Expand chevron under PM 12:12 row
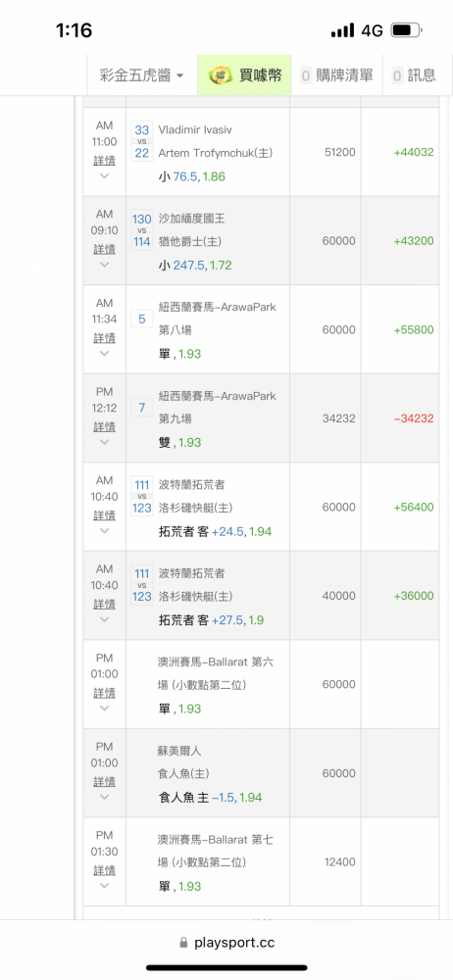 click(x=105, y=443)
